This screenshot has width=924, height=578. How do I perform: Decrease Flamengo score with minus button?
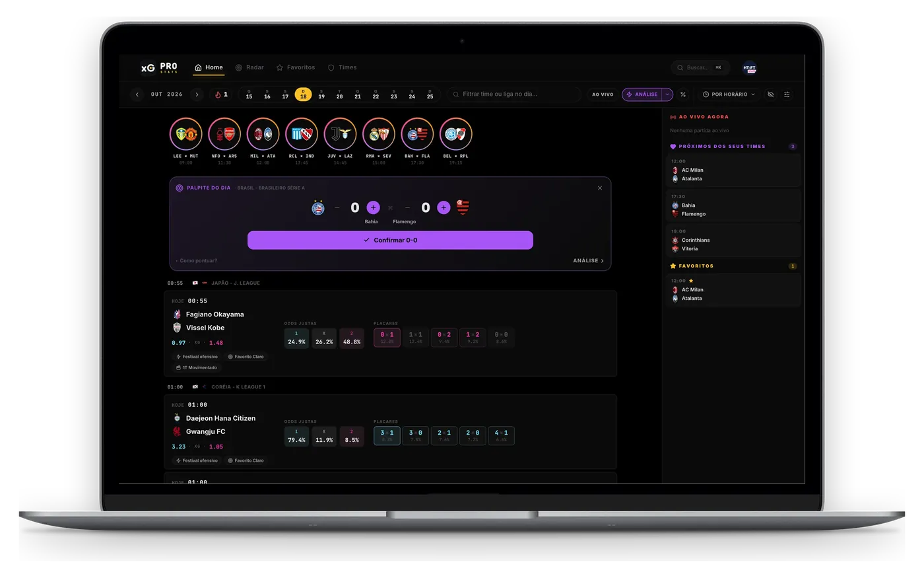[407, 207]
